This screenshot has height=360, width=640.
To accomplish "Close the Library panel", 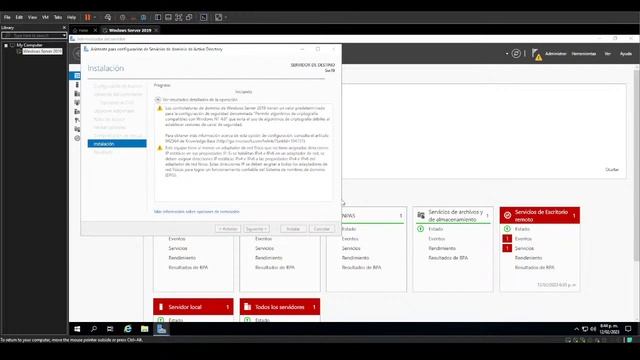I will [x=64, y=27].
